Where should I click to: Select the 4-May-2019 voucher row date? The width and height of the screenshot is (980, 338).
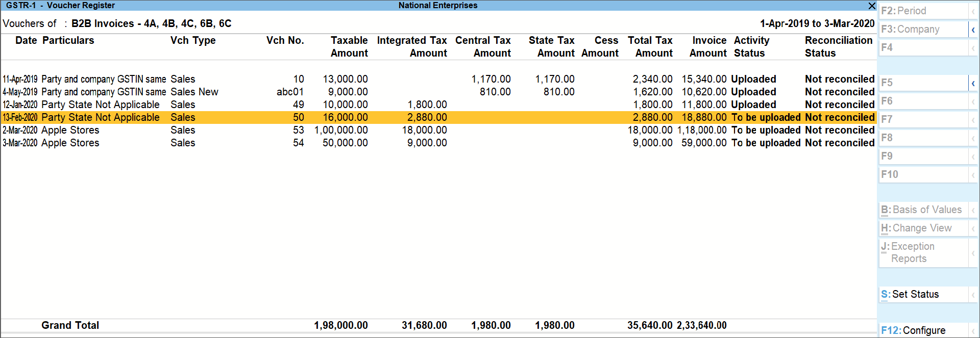pos(20,92)
